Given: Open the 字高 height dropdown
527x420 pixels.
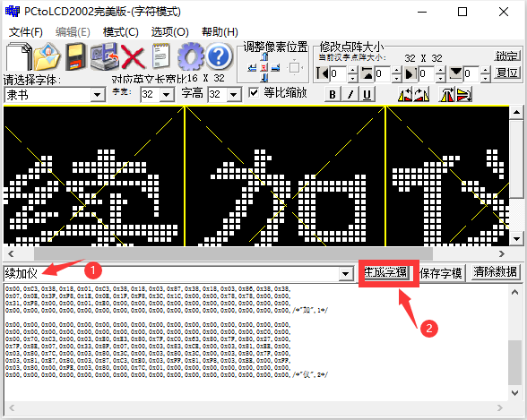Looking at the screenshot, I should [234, 95].
